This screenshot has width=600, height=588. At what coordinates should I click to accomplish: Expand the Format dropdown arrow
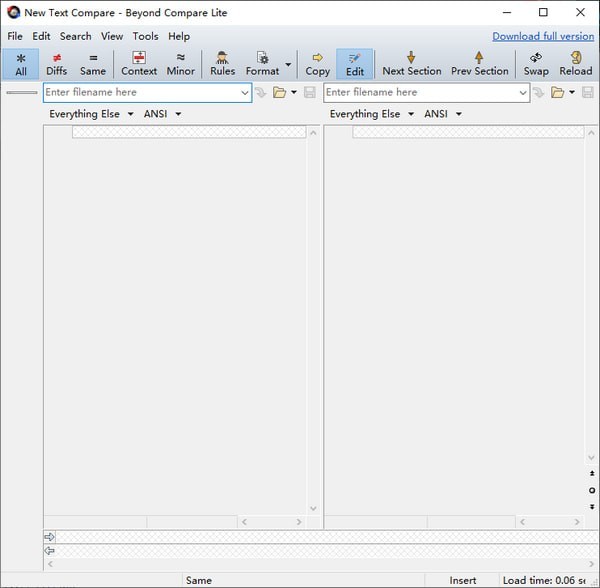[288, 64]
